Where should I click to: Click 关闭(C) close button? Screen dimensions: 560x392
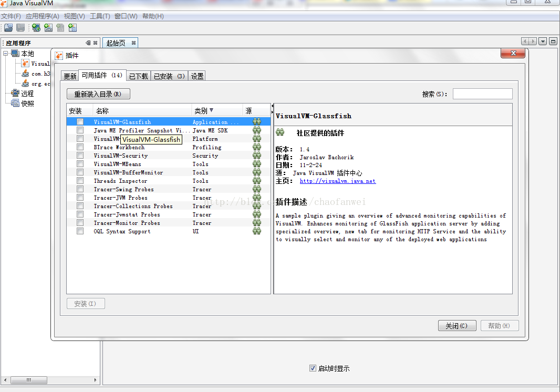point(457,326)
